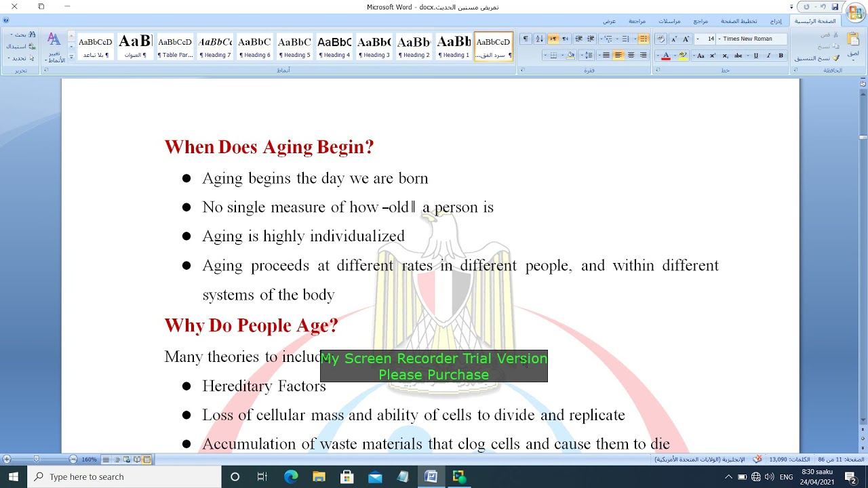Open the Review (مراجعة) tab
The image size is (868, 488).
pos(637,21)
